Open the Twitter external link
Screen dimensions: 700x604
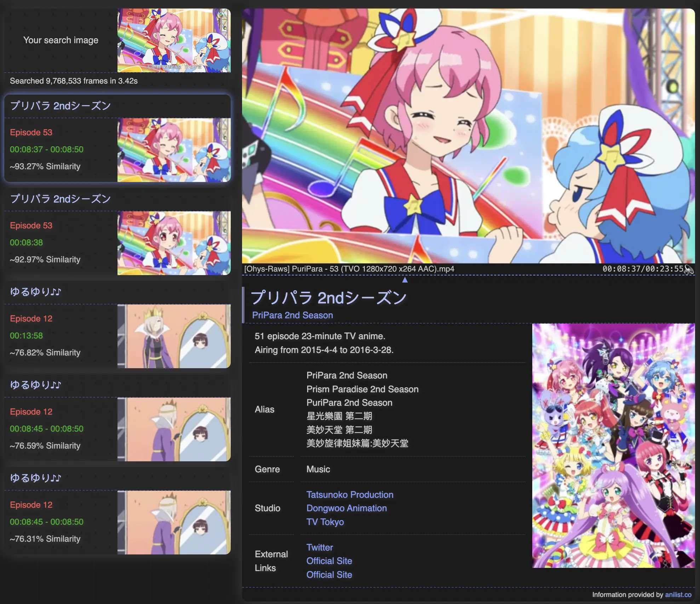(320, 547)
